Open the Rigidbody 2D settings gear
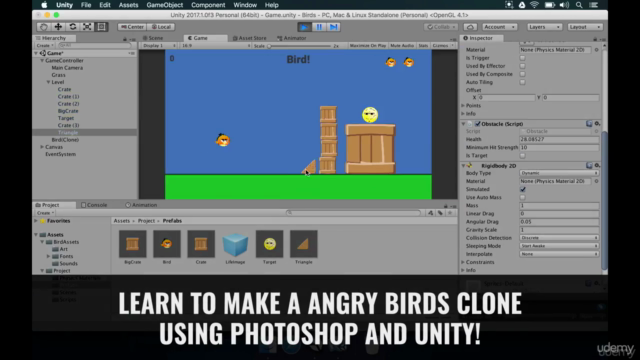The width and height of the screenshot is (640, 360). 597,165
